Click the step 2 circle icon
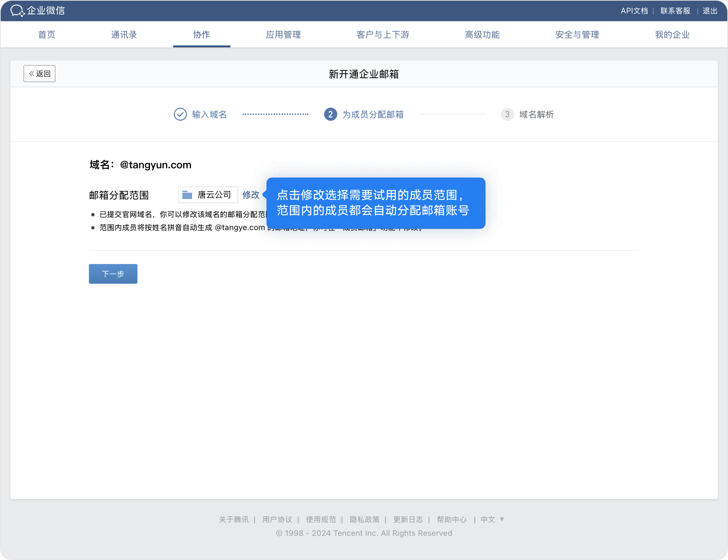This screenshot has height=560, width=728. [x=330, y=114]
